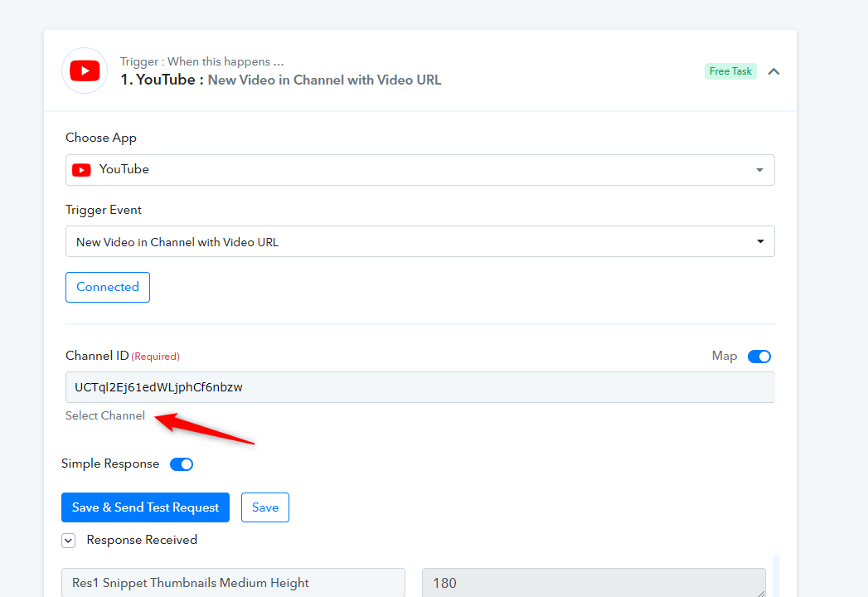Click the trigger title New Video in Channel with Video URL
868x597 pixels.
click(324, 80)
